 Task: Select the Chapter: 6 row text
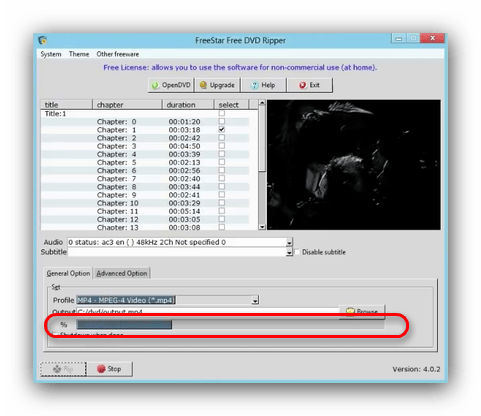(x=116, y=171)
